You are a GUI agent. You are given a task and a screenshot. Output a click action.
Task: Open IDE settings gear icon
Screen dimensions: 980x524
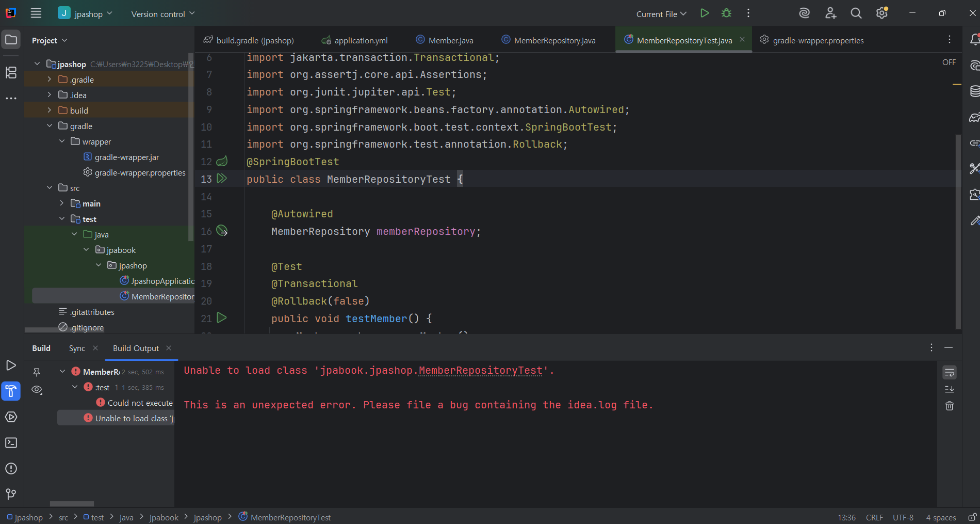(x=881, y=13)
